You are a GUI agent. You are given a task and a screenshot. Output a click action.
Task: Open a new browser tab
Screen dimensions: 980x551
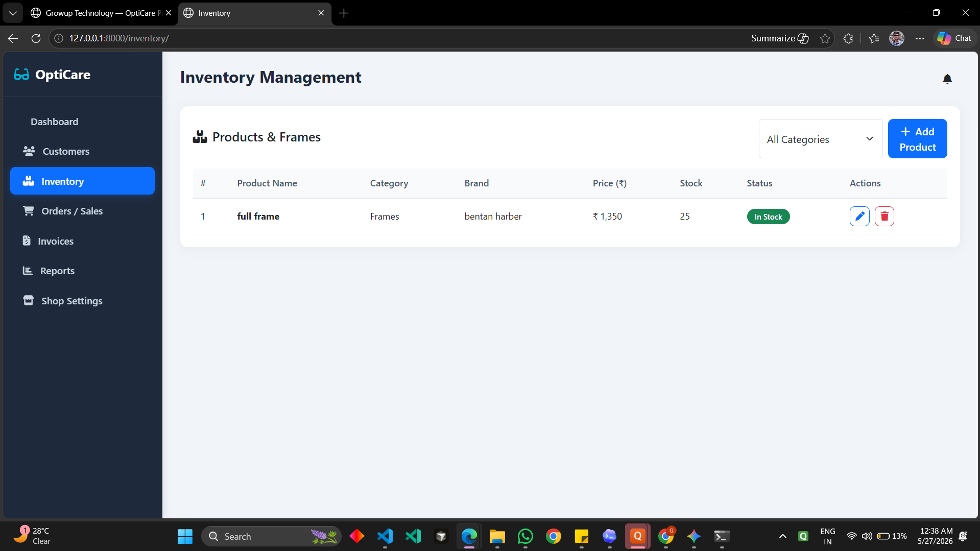coord(344,13)
